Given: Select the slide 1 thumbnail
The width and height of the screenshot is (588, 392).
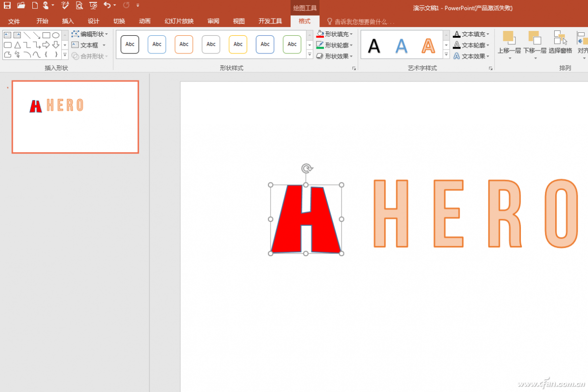Looking at the screenshot, I should [75, 117].
